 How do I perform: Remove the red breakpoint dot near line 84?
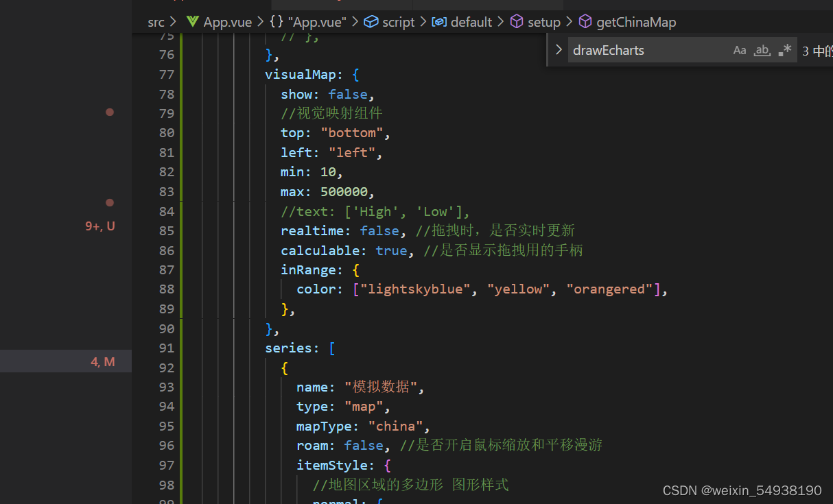(x=110, y=202)
